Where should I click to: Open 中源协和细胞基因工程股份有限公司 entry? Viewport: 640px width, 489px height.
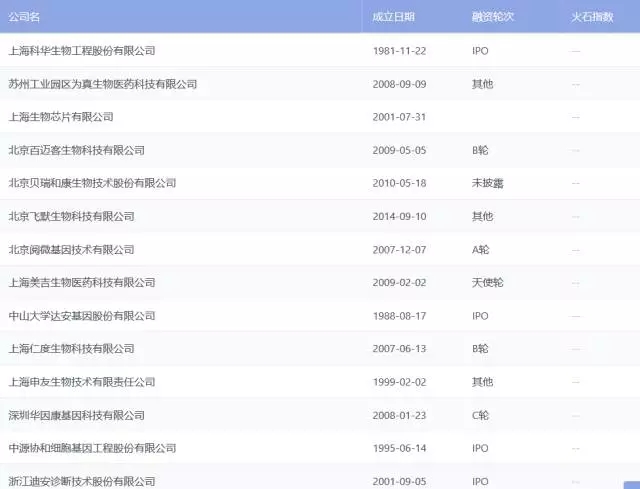tap(92, 448)
